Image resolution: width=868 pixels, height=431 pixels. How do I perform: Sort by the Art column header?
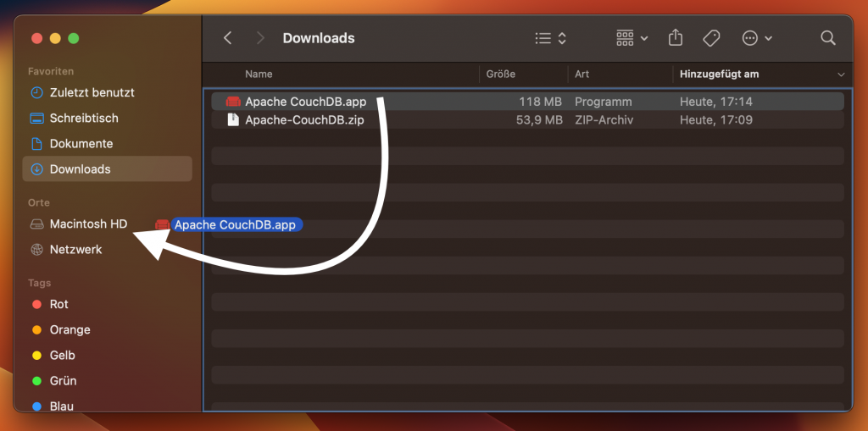[581, 75]
